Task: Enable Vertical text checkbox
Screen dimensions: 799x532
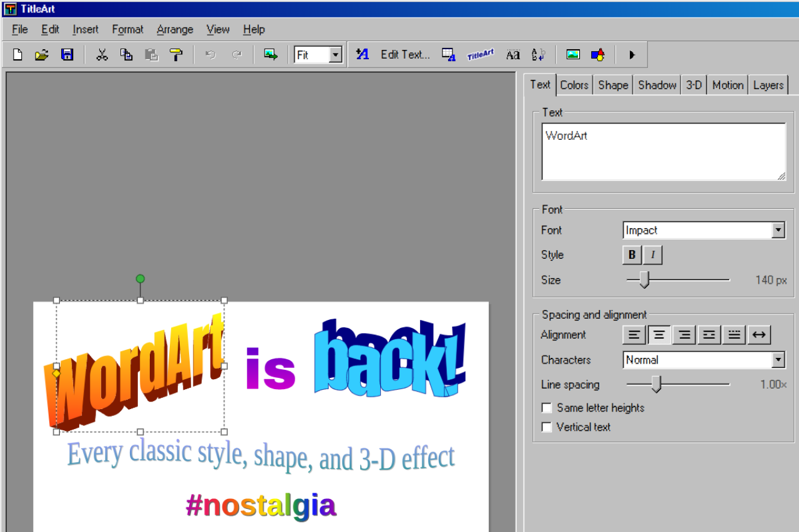Action: (547, 427)
